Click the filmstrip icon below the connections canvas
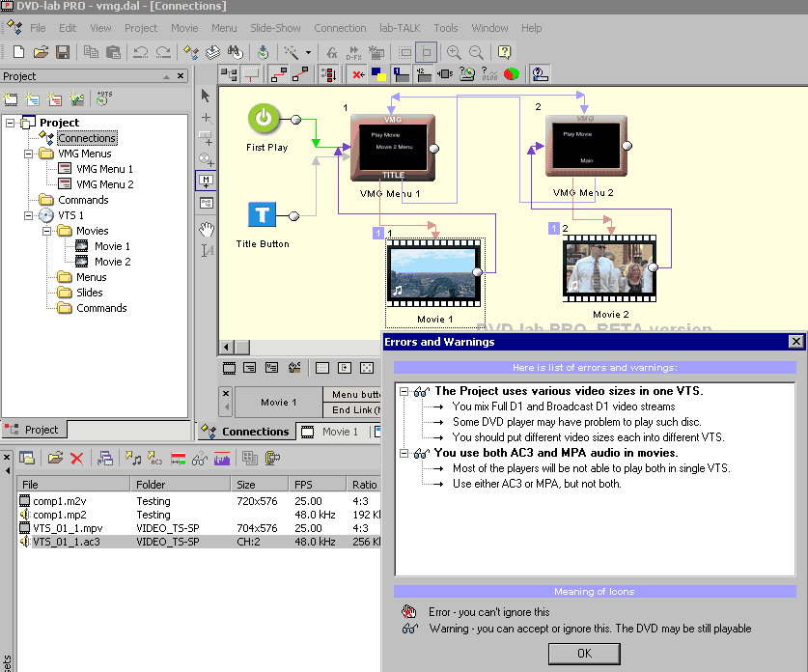The width and height of the screenshot is (808, 672). (x=229, y=368)
